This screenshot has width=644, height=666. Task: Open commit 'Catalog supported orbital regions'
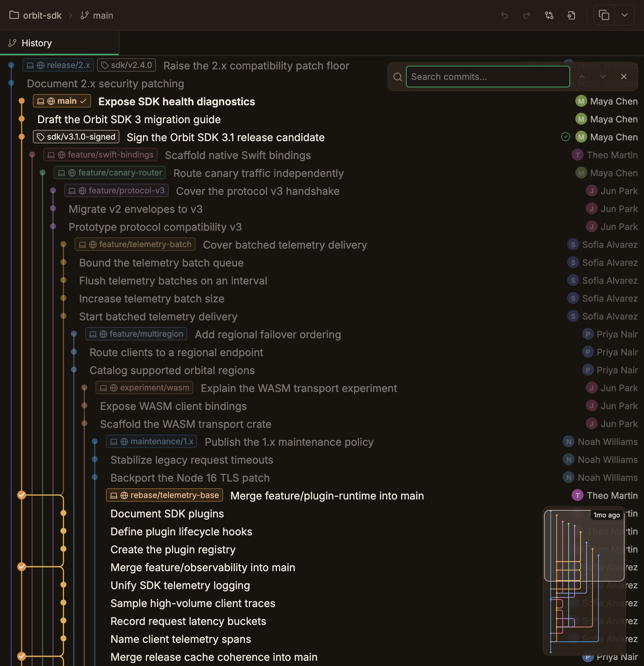point(172,370)
